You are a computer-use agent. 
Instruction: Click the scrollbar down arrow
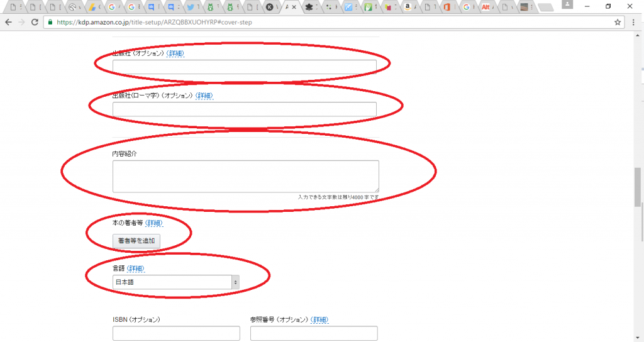pos(638,338)
